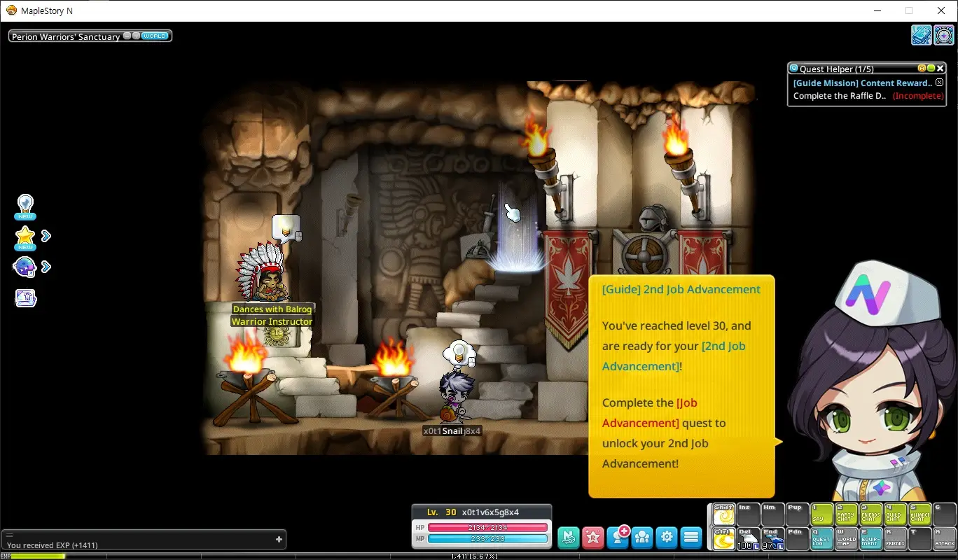
Task: Click the quest bulb above your character
Action: point(460,354)
